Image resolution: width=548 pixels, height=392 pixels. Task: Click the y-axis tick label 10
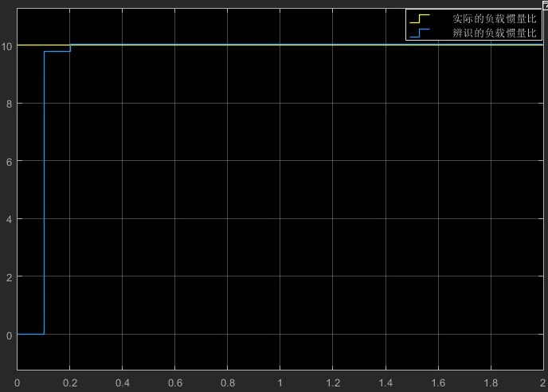click(6, 46)
